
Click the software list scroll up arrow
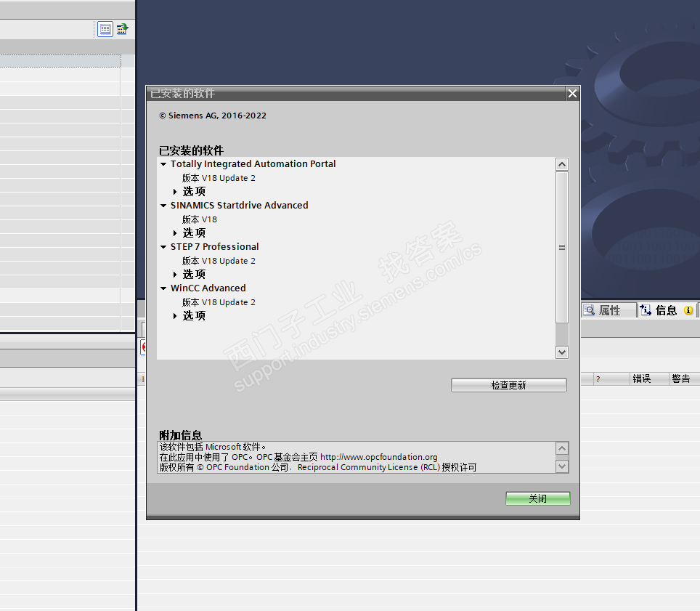(562, 164)
